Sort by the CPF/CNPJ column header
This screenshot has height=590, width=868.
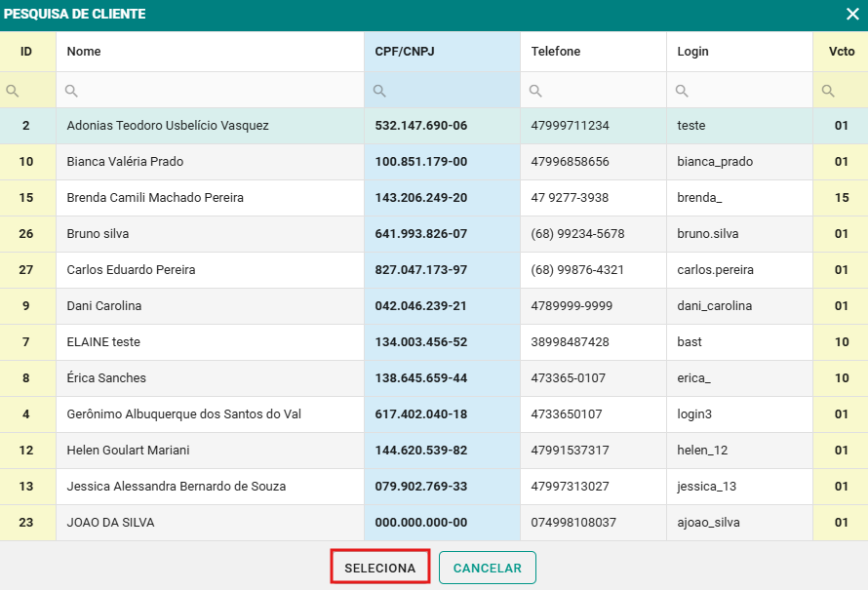point(404,52)
